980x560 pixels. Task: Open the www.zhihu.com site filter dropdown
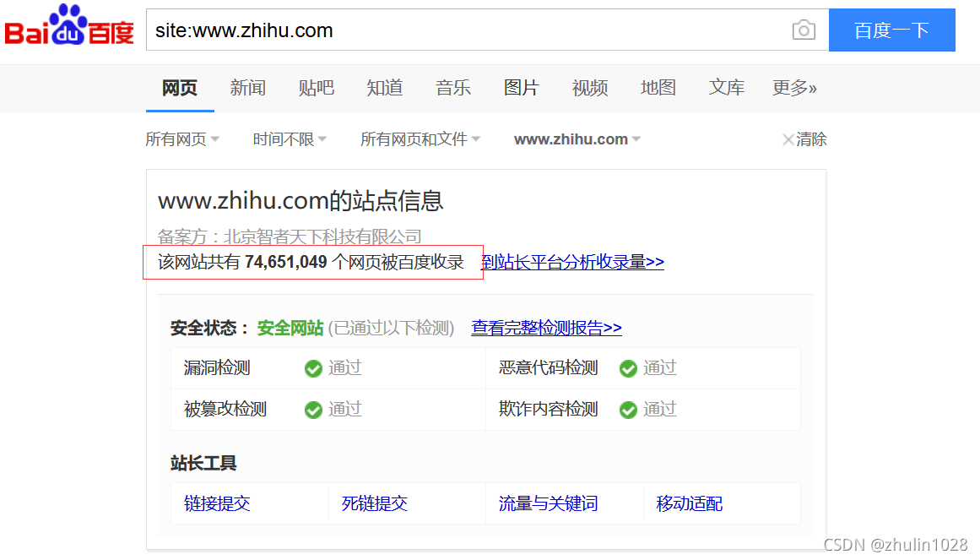pyautogui.click(x=577, y=139)
